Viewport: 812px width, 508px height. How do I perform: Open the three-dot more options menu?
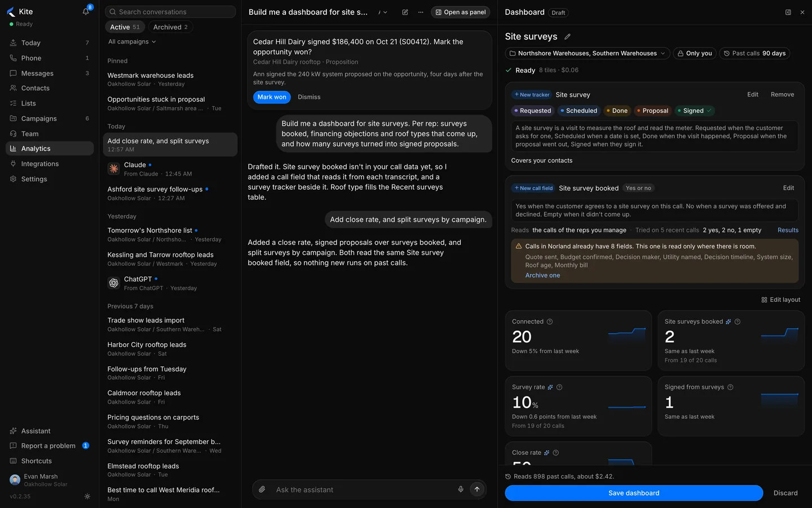coord(421,12)
